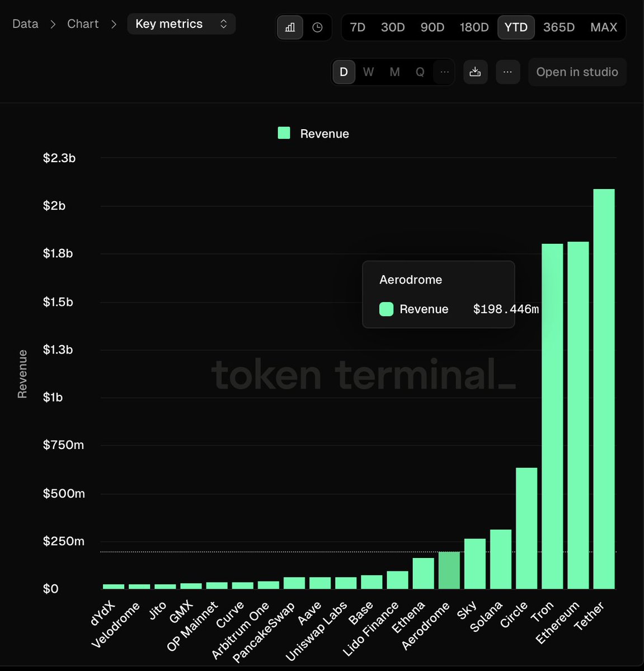Screen dimensions: 644x671
Task: Open more options ellipsis beside download
Action: point(507,72)
